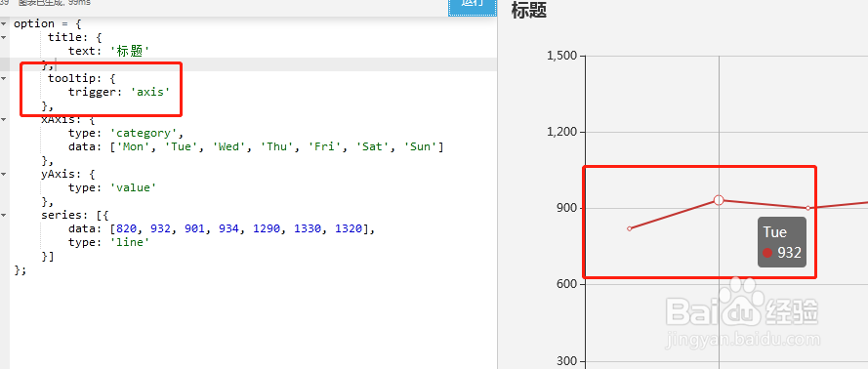This screenshot has width=868, height=369.
Task: Fold the 'title: {' code section
Action: 4,38
